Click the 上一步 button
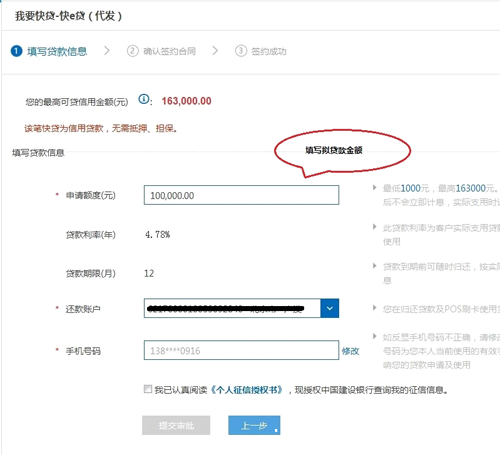The height and width of the screenshot is (455, 500). click(x=254, y=425)
